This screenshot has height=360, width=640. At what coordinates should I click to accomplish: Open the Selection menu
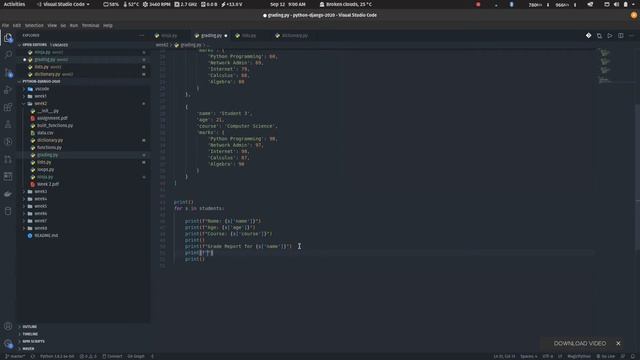[x=34, y=25]
